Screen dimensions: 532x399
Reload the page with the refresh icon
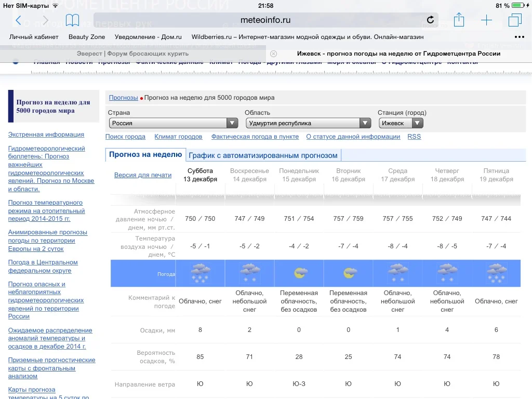point(430,20)
